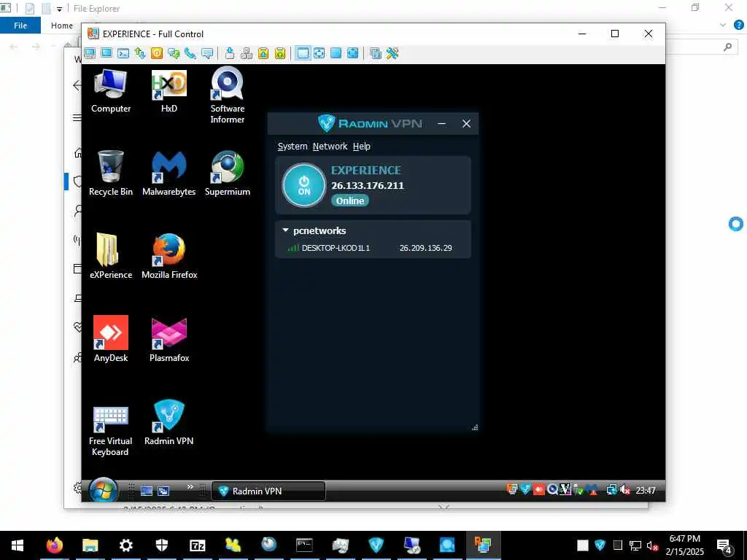Open Options with the wrench tools icon

point(392,53)
